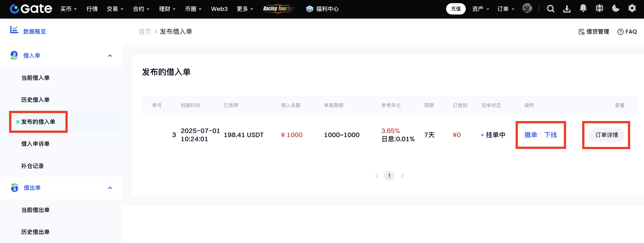Click 撤单 to cancel the order
Screen dimensions: 644x243
531,135
